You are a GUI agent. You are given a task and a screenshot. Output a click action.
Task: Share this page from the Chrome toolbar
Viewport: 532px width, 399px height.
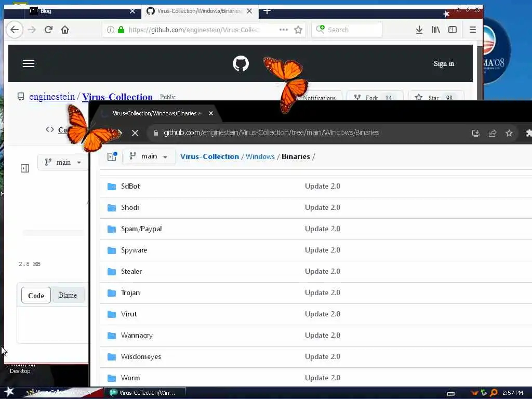493,133
